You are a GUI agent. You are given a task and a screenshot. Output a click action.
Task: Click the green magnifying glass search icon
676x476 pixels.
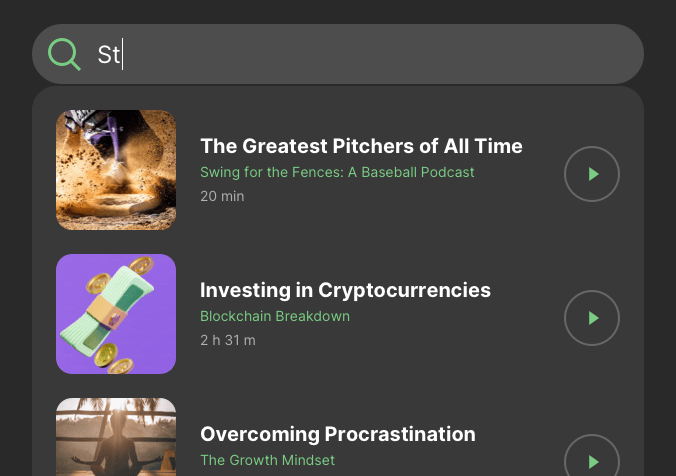(64, 54)
